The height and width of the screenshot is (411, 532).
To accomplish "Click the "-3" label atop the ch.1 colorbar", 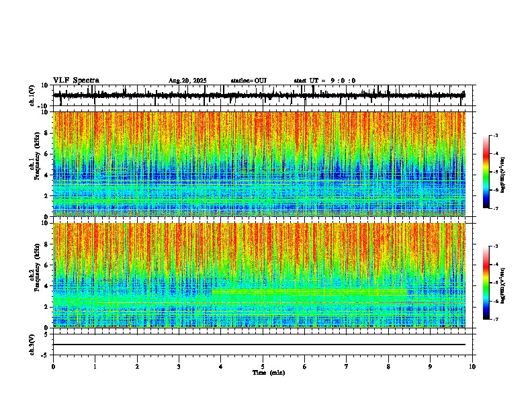I will (496, 136).
